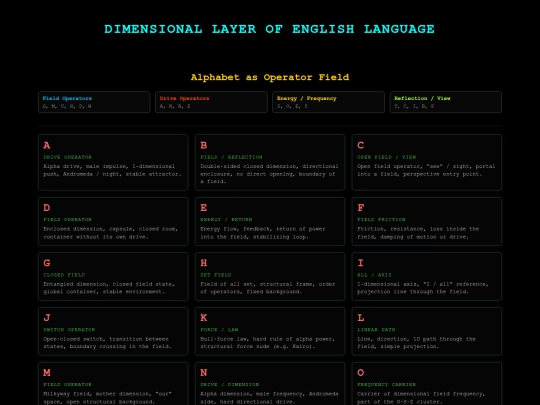Viewport: 540px width, 405px height.
Task: Click the 'Alpha drive, male impulse' description
Action: pos(112,170)
